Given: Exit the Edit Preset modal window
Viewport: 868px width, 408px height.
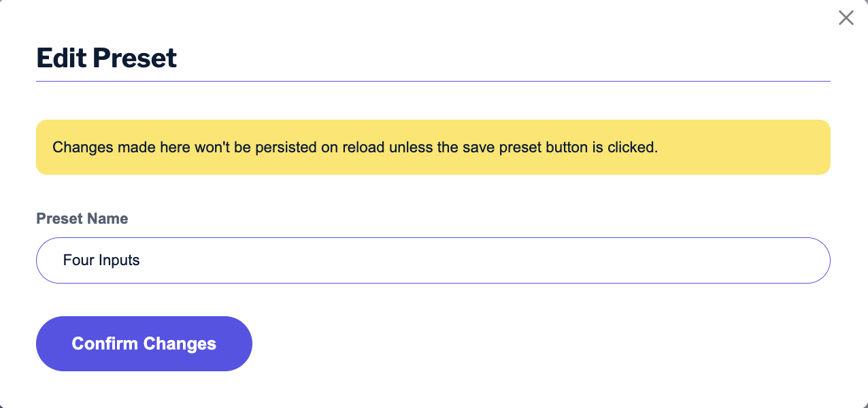Looking at the screenshot, I should click(x=846, y=18).
